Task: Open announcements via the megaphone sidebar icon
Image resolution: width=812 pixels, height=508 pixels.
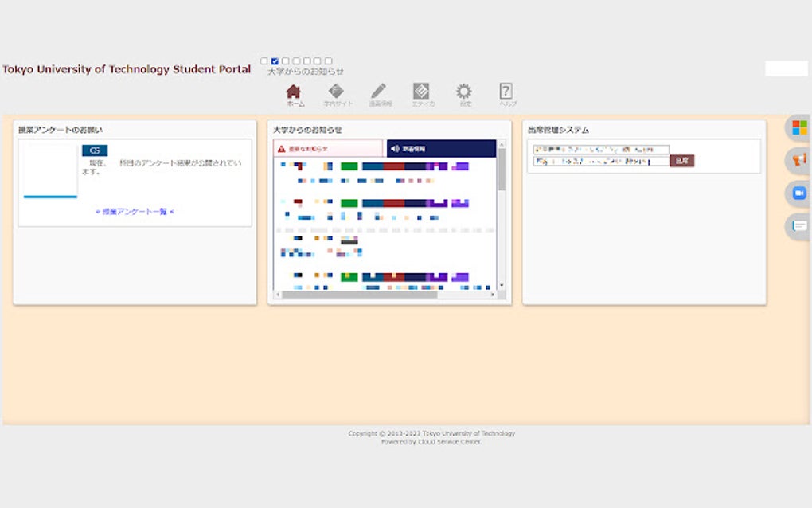Action: (799, 160)
